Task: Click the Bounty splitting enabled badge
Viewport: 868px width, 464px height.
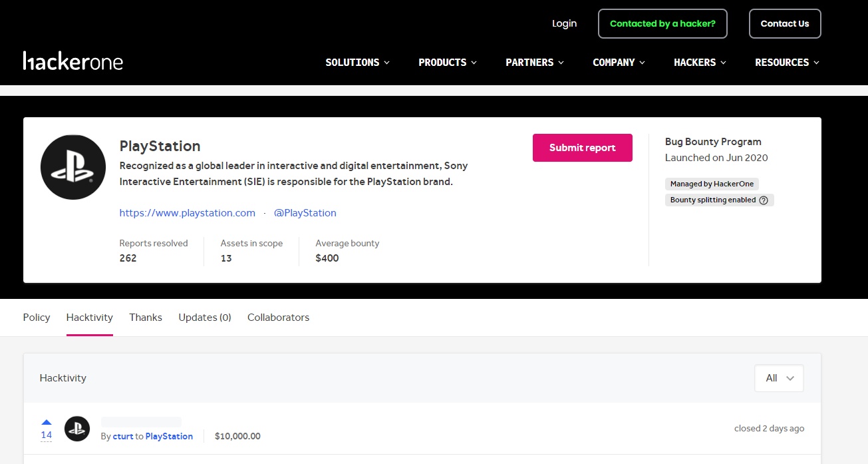Action: [x=719, y=200]
